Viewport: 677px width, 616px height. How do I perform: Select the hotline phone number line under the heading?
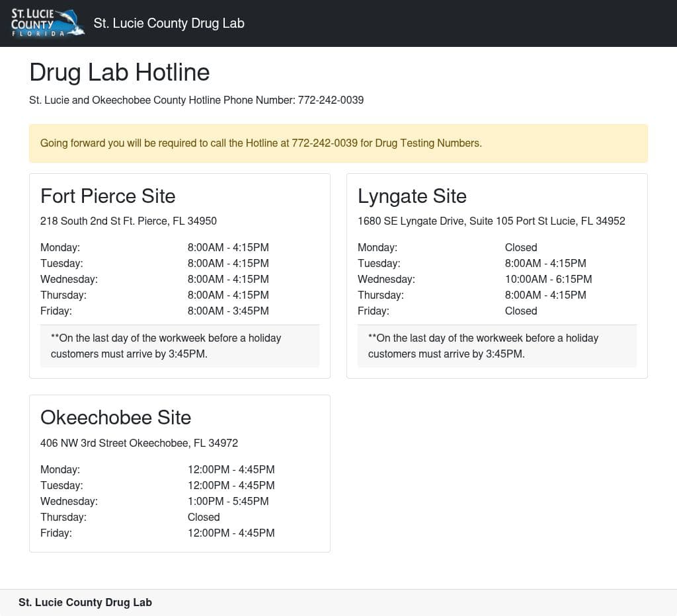click(x=196, y=100)
